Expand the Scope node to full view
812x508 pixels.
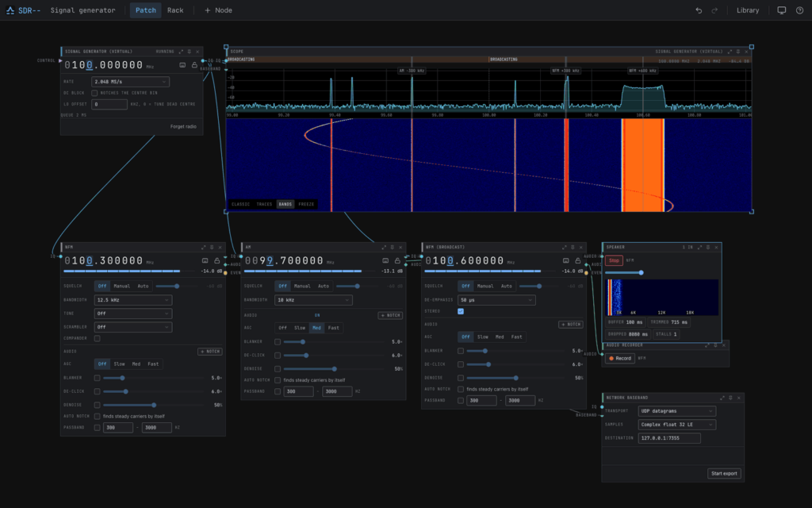point(730,52)
